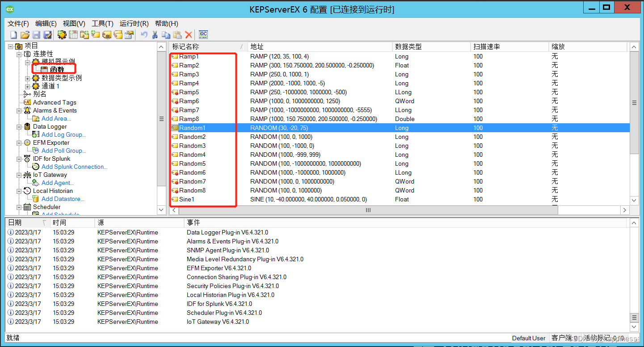Click Default User in the status bar
This screenshot has width=644, height=347.
(529, 338)
